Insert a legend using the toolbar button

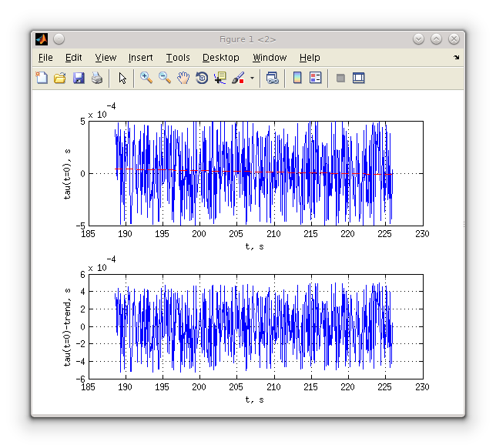315,78
